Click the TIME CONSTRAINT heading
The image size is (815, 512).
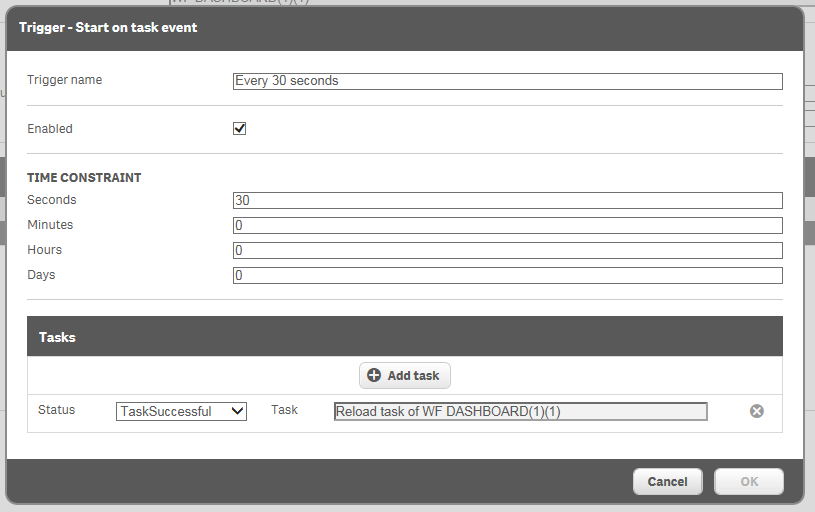pyautogui.click(x=84, y=178)
